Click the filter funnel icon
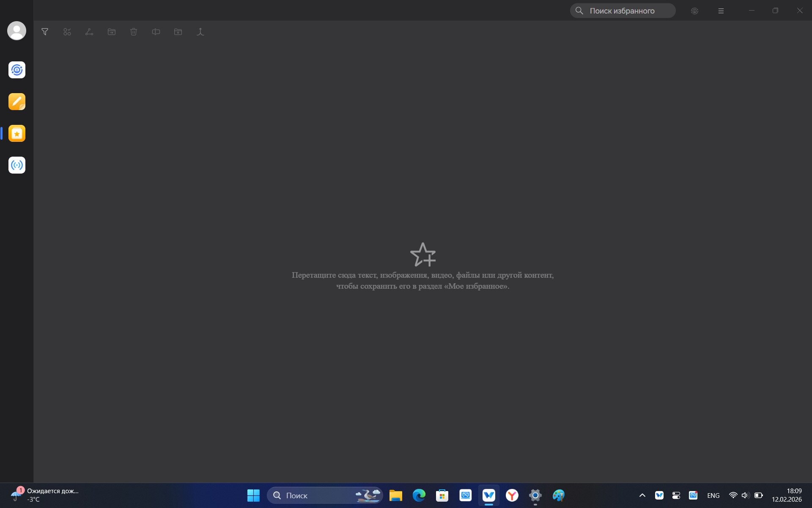 point(45,32)
